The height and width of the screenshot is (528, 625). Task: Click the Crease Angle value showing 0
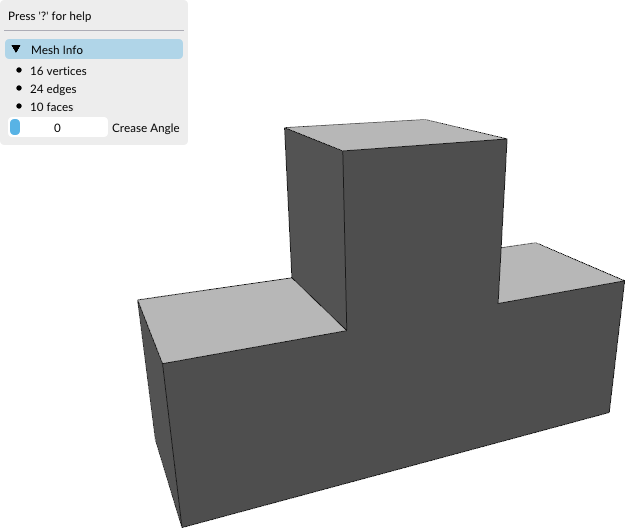click(58, 128)
